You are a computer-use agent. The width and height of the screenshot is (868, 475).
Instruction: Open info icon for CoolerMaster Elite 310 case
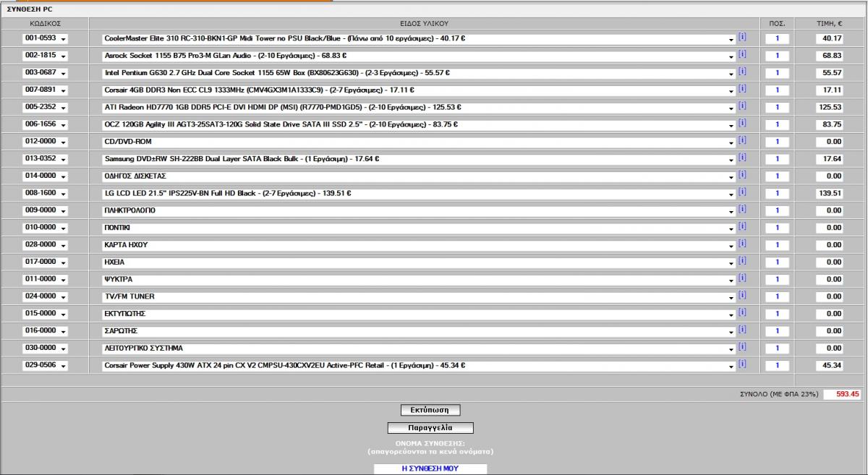point(742,37)
